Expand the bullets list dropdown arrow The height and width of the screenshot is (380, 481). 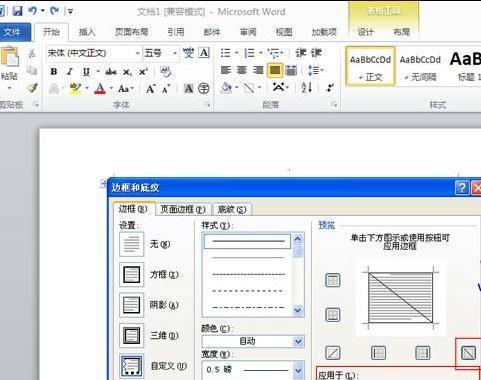(237, 53)
